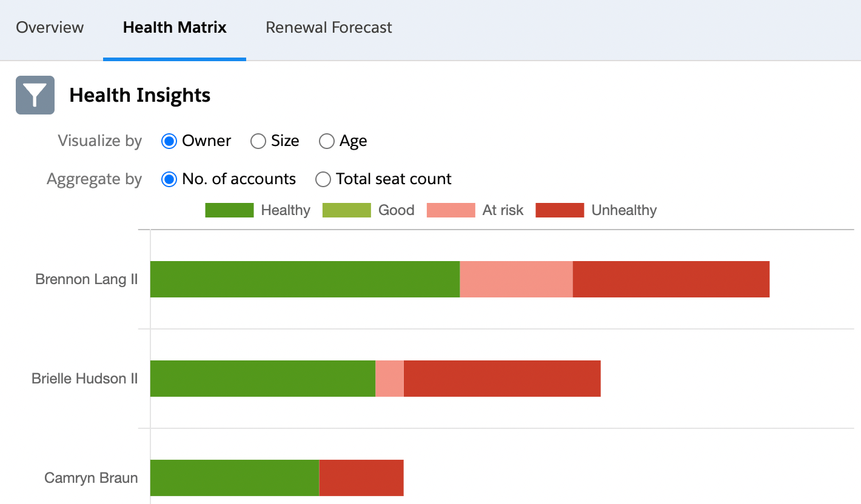Screen dimensions: 861x504
Task: Click the Good legend label text
Action: [397, 210]
